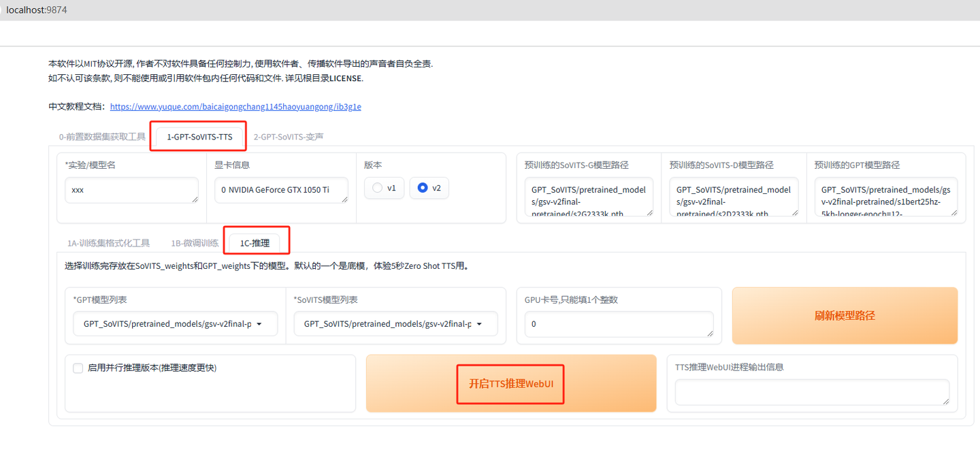Click the 刷新模型路径 button
This screenshot has height=452, width=980.
845,315
